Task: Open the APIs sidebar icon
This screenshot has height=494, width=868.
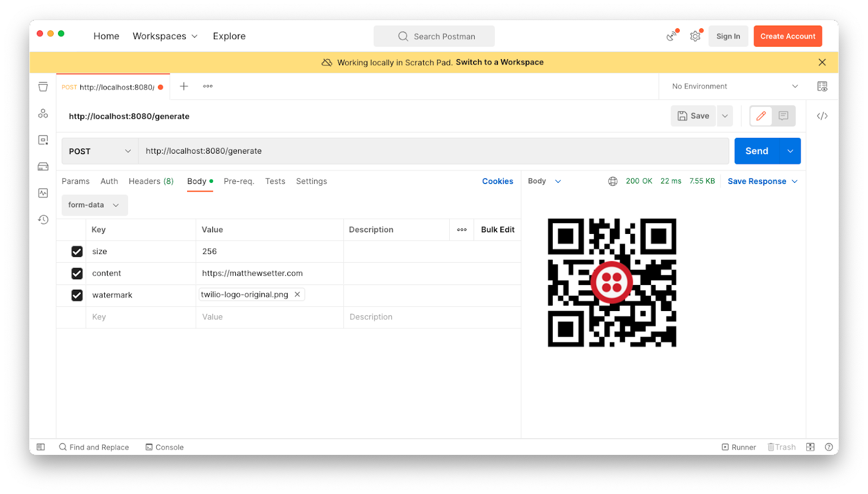Action: (43, 113)
